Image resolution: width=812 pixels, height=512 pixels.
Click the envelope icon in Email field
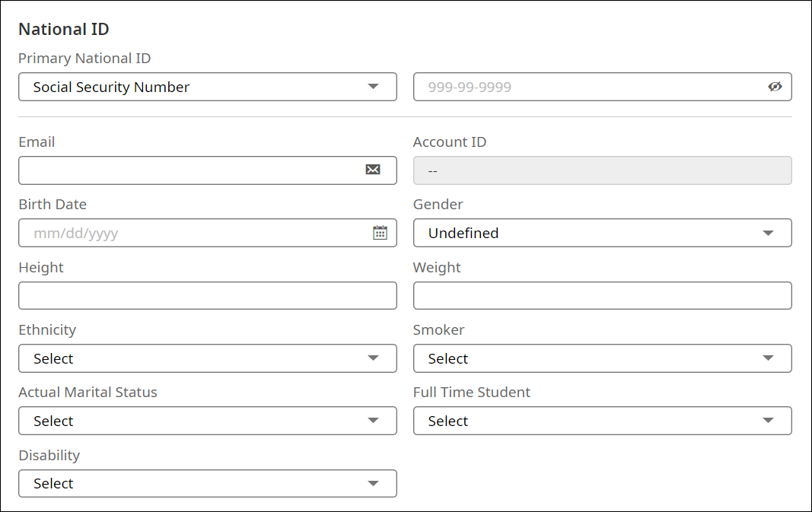point(373,170)
